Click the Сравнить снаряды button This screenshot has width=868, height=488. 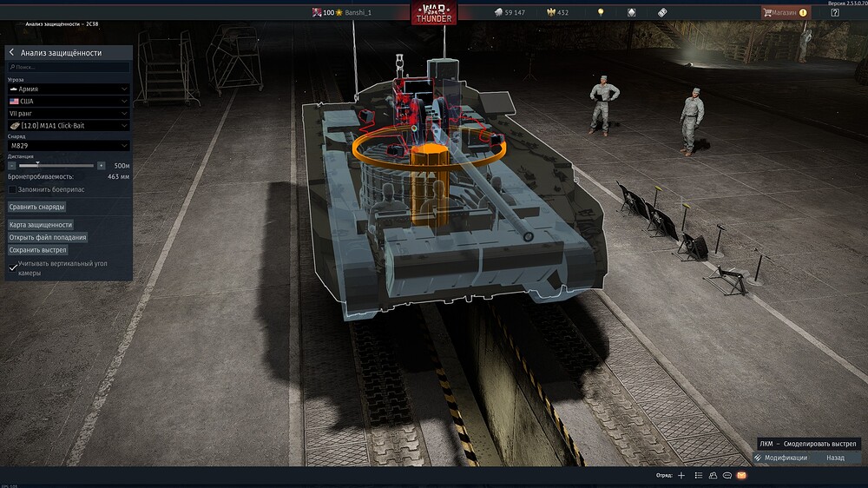click(37, 207)
